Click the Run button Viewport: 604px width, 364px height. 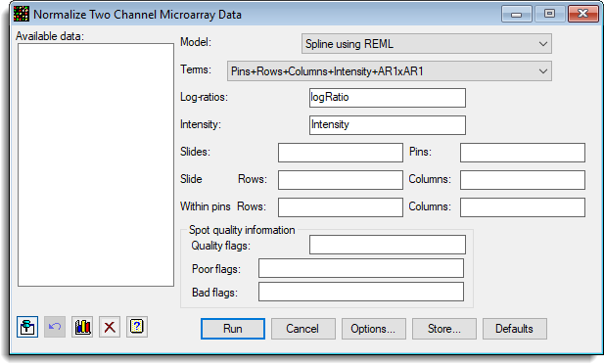click(233, 329)
